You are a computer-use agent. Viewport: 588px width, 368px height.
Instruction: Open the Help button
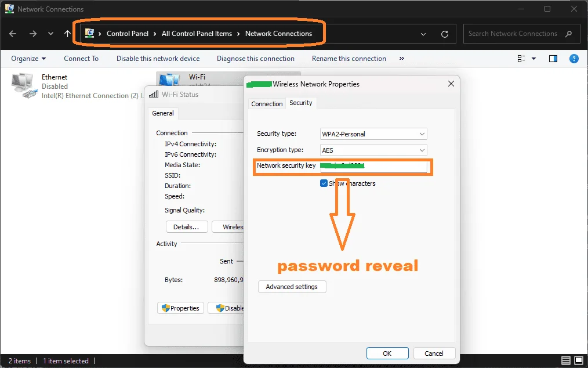click(574, 59)
